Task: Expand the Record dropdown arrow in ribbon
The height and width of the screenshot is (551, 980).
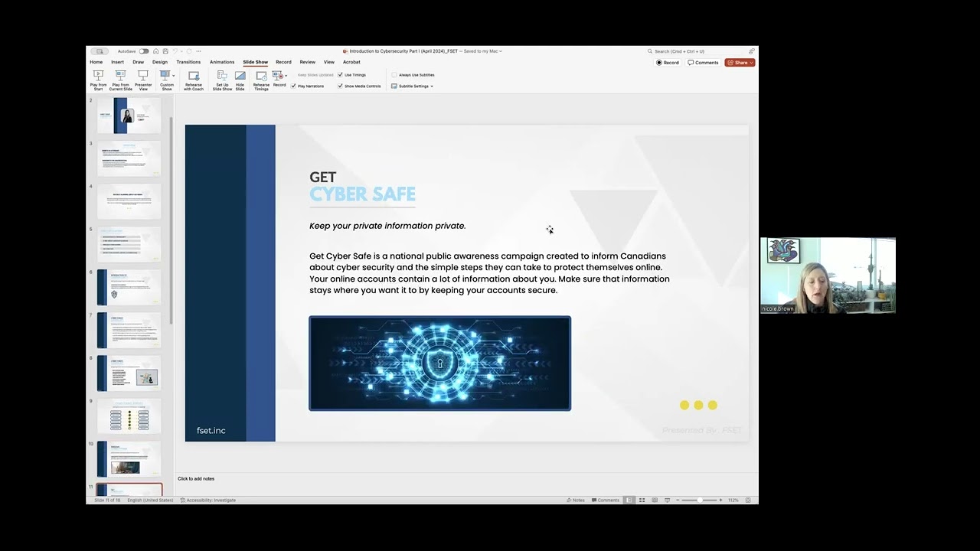Action: point(286,76)
